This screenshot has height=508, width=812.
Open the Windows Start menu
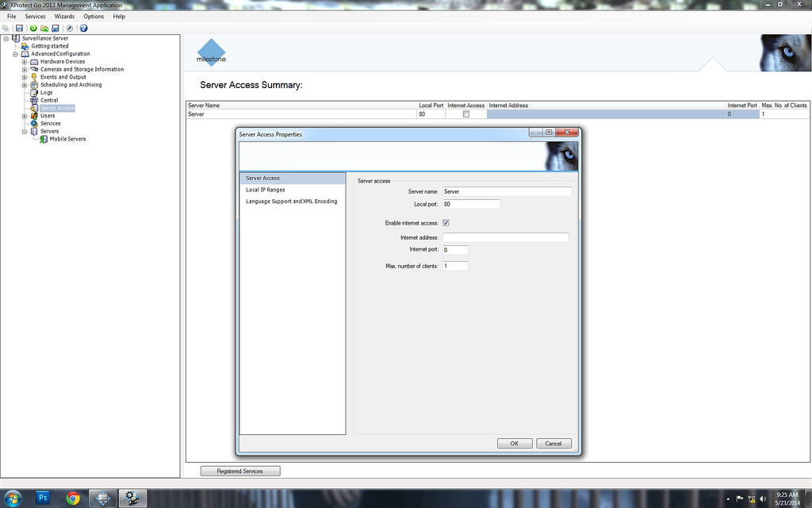(13, 498)
